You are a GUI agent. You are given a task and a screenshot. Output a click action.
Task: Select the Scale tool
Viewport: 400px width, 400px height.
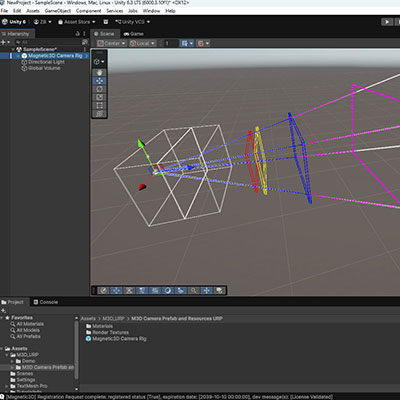pos(99,97)
